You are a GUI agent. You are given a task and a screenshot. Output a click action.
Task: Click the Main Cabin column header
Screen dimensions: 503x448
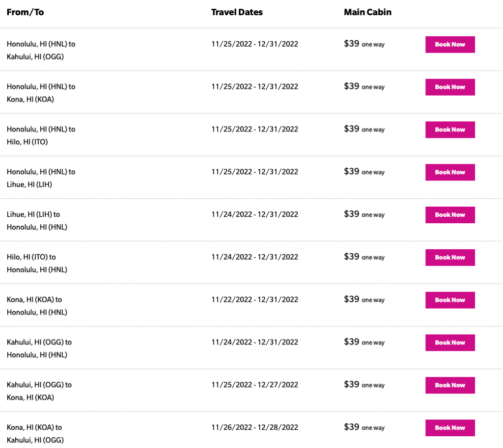tap(367, 12)
